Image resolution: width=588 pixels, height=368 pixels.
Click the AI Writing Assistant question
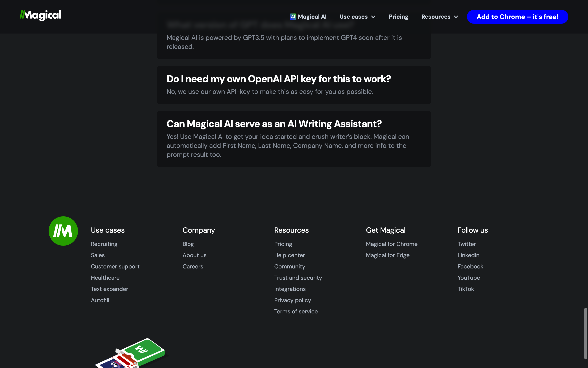pyautogui.click(x=274, y=124)
